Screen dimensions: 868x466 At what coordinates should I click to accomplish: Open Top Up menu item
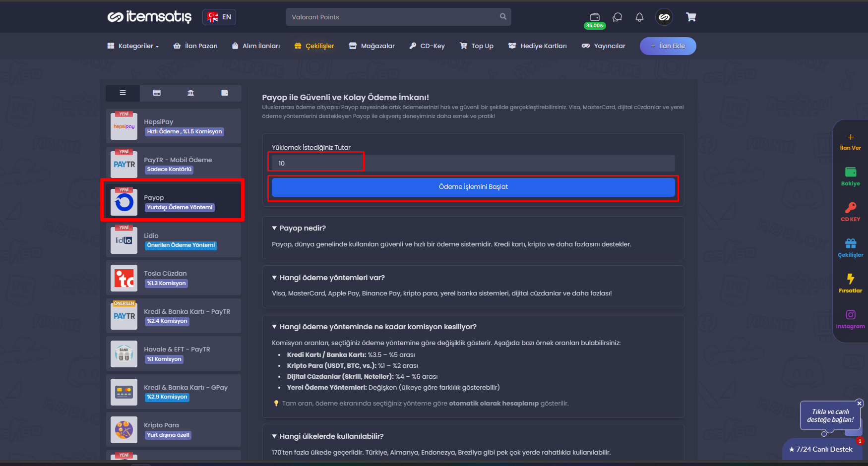[x=477, y=46]
